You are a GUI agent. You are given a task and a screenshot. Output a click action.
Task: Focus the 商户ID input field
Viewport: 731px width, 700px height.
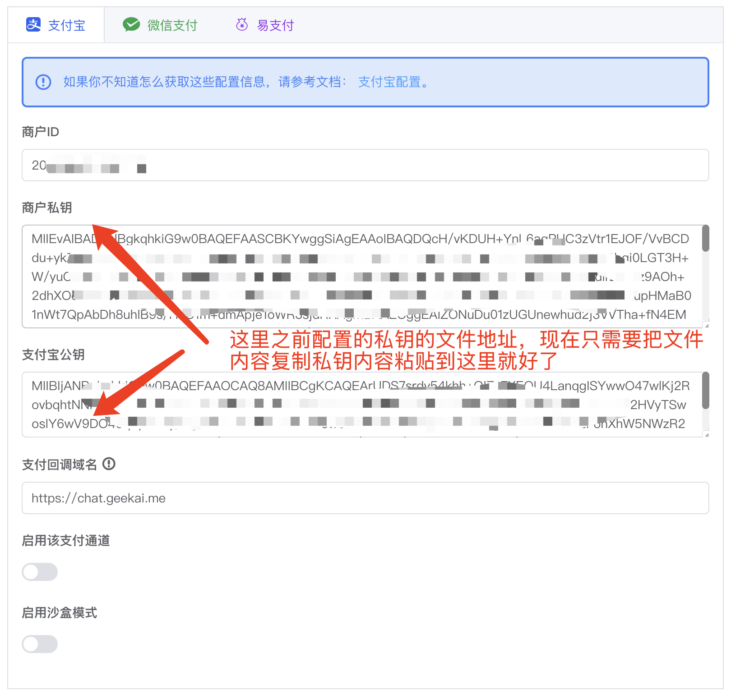click(365, 166)
